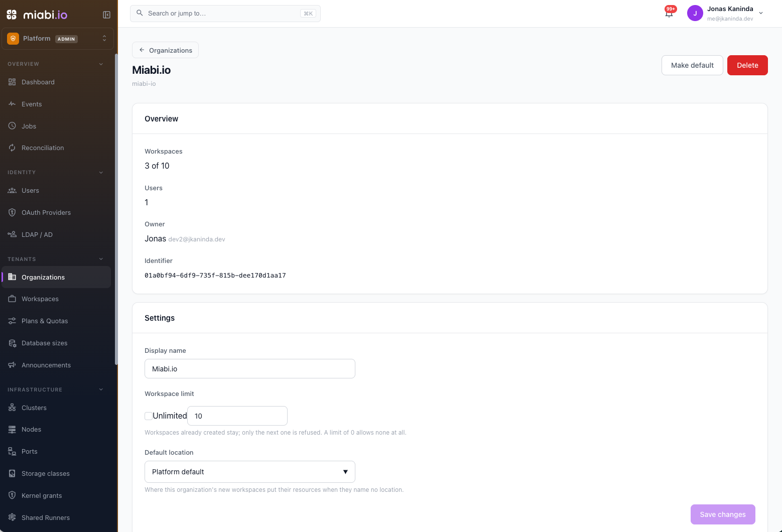Open the Default location dropdown
Screen dimensions: 782x532
pos(250,472)
